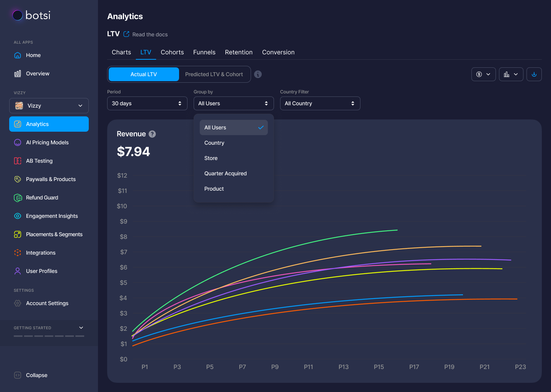Expand the Vizzy app selector
The height and width of the screenshot is (392, 551).
(49, 106)
